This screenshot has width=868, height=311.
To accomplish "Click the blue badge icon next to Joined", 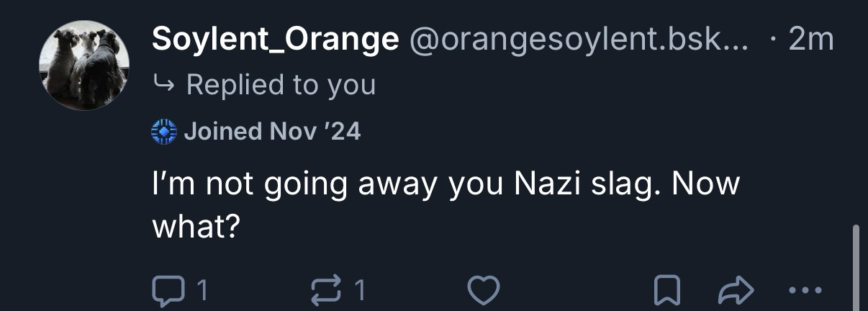I will 164,132.
